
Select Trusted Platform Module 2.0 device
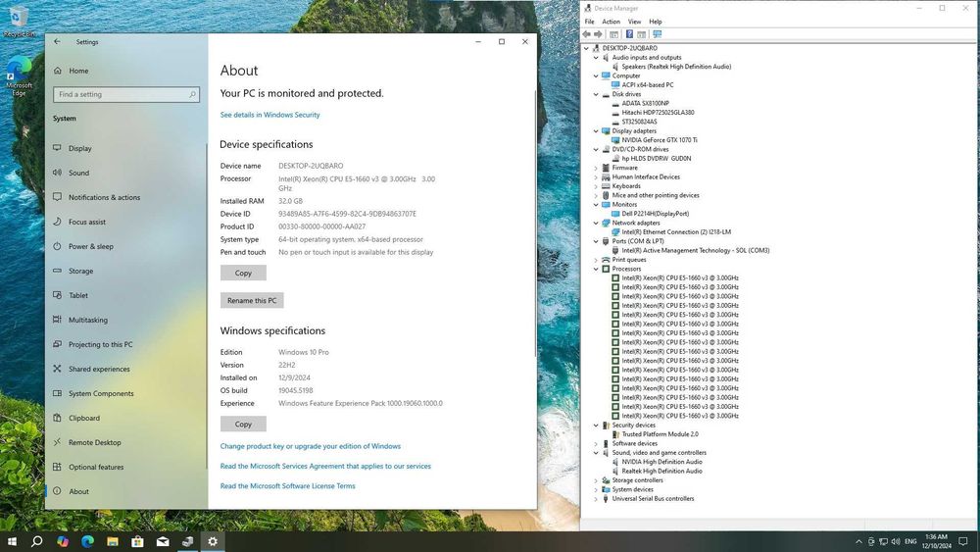[660, 433]
